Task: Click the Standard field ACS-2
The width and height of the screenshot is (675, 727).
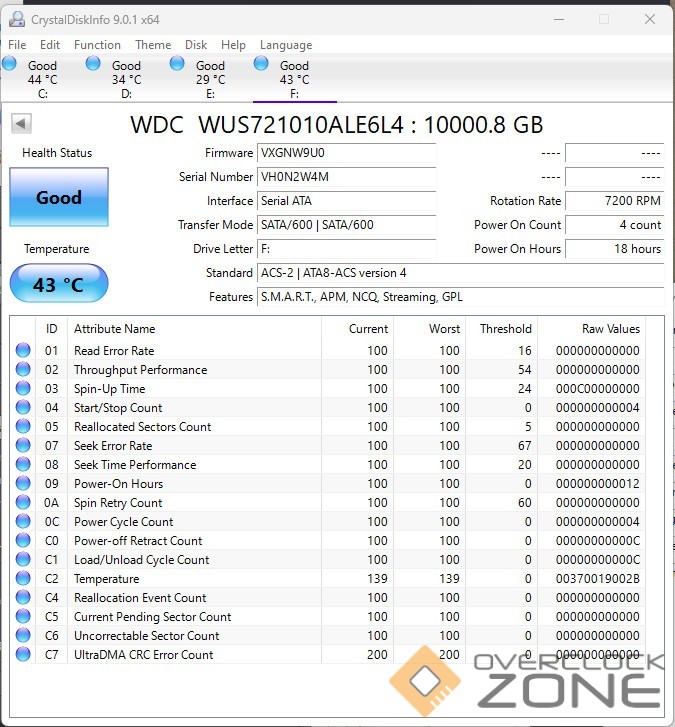Action: coord(461,273)
